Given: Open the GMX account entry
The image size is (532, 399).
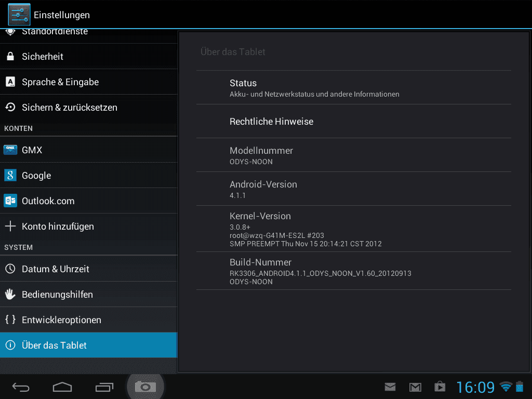Looking at the screenshot, I should click(88, 150).
